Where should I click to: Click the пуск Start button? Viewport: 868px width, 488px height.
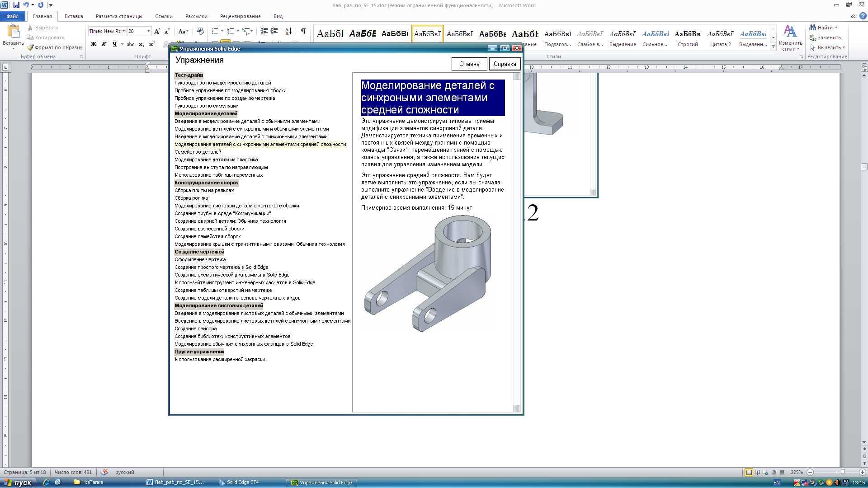(17, 483)
